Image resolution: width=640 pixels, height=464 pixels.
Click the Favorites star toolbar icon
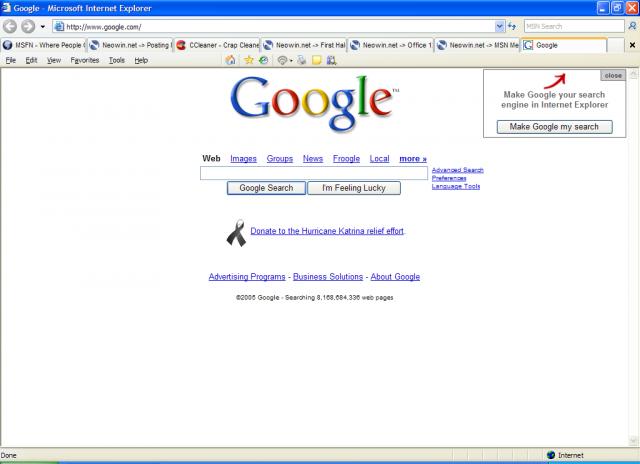pos(249,60)
